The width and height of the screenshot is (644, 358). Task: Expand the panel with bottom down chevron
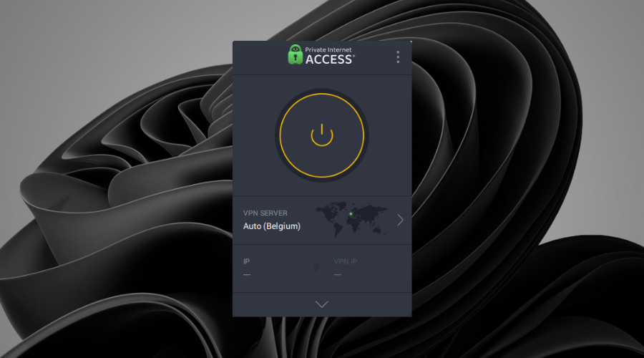[x=322, y=304]
